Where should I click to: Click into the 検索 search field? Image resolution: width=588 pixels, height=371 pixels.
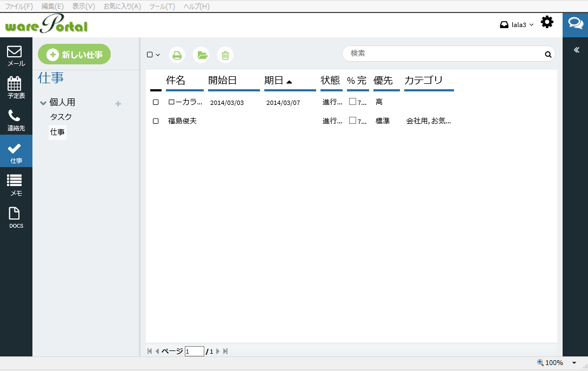point(443,54)
